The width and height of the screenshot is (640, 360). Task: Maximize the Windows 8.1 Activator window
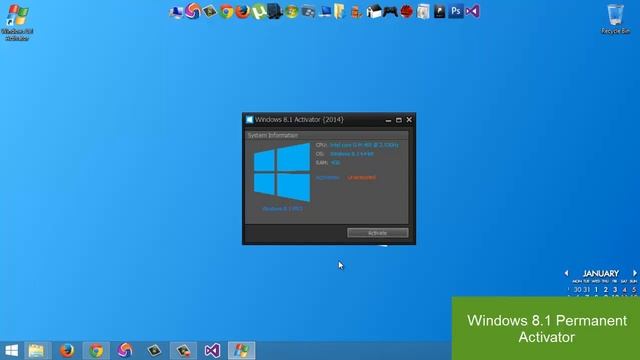pyautogui.click(x=399, y=120)
